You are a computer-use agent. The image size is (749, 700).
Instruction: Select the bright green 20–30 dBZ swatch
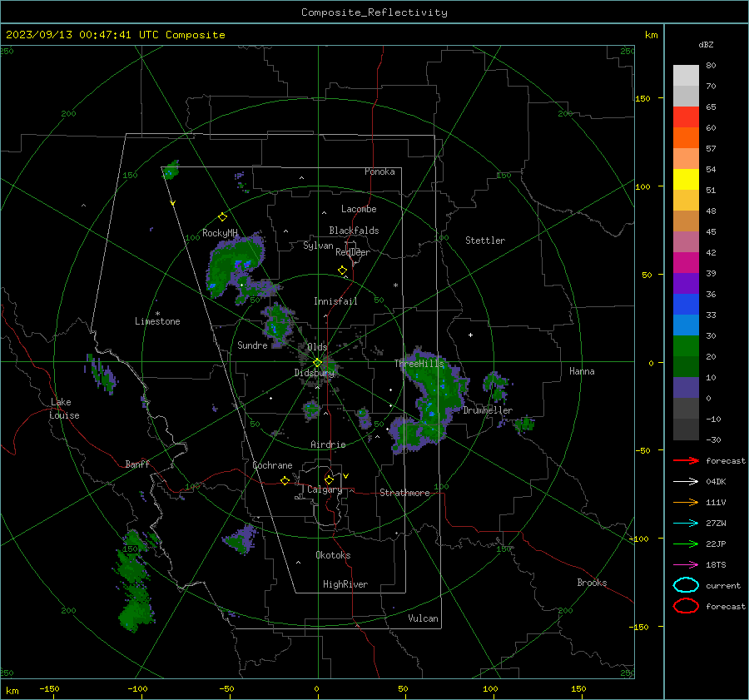click(x=686, y=346)
